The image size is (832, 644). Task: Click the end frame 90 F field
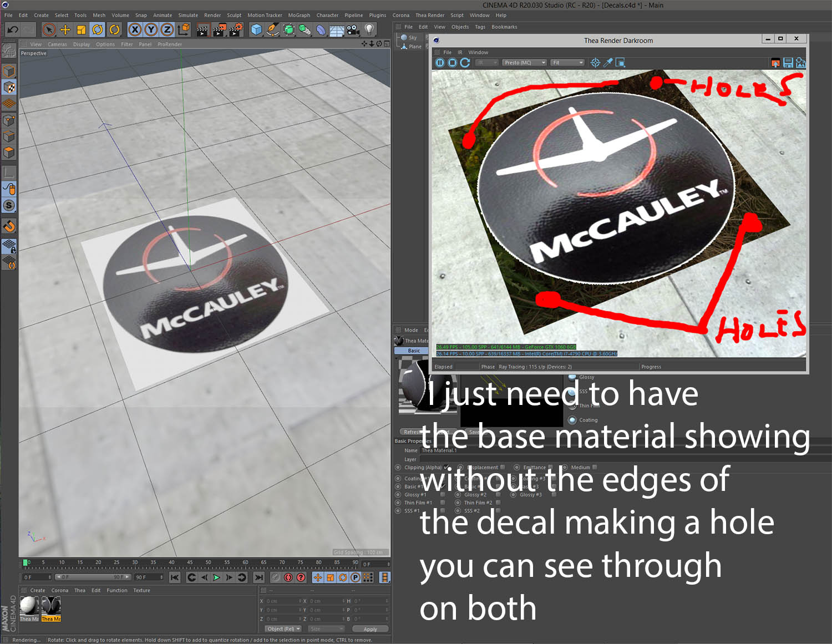click(149, 577)
